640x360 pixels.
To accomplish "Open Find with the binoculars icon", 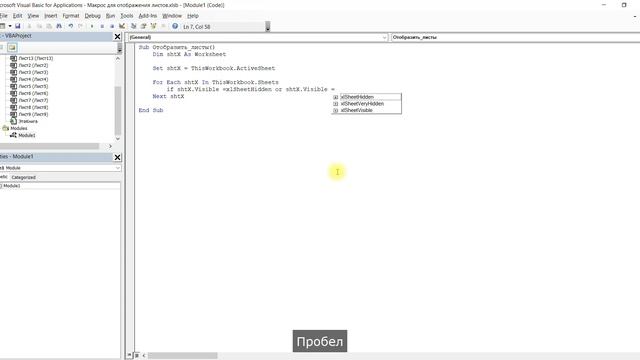I will pos(59,26).
